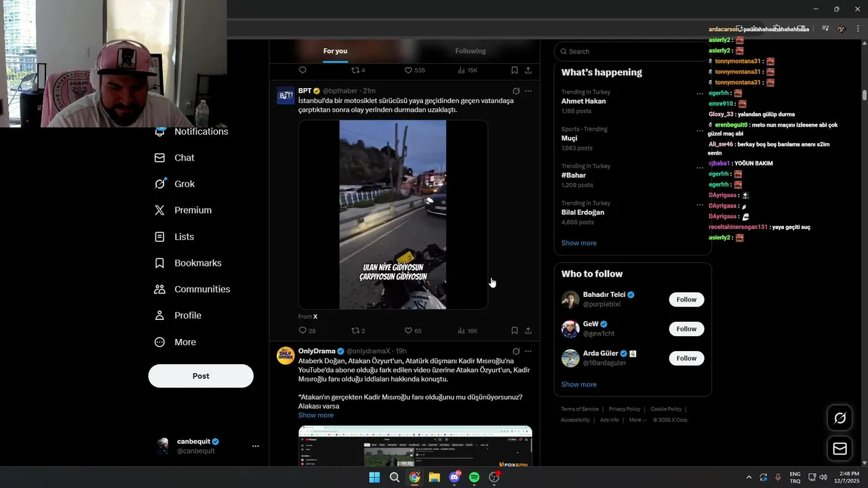This screenshot has height=488, width=868.
Task: Show more under Who to follow
Action: pyautogui.click(x=578, y=384)
